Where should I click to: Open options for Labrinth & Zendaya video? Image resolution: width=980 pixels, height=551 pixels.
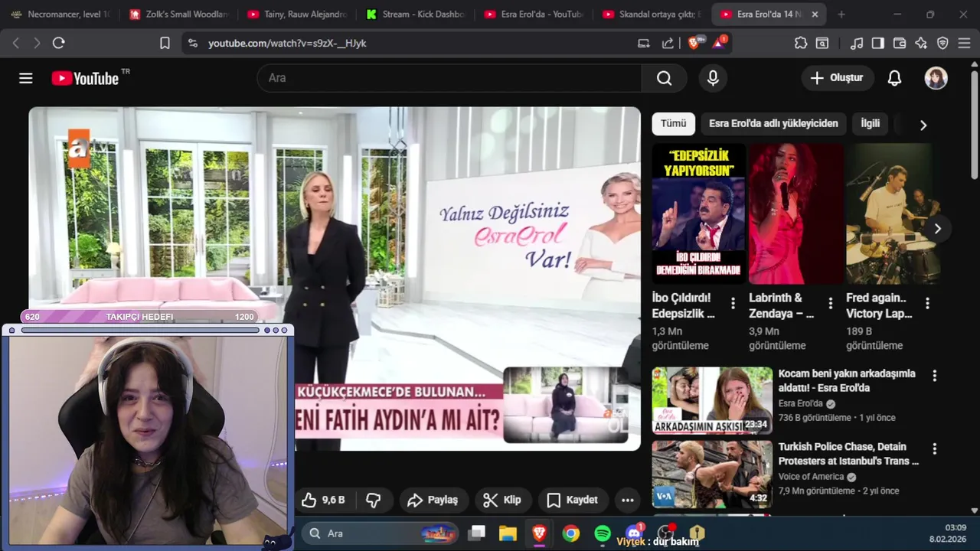tap(830, 303)
